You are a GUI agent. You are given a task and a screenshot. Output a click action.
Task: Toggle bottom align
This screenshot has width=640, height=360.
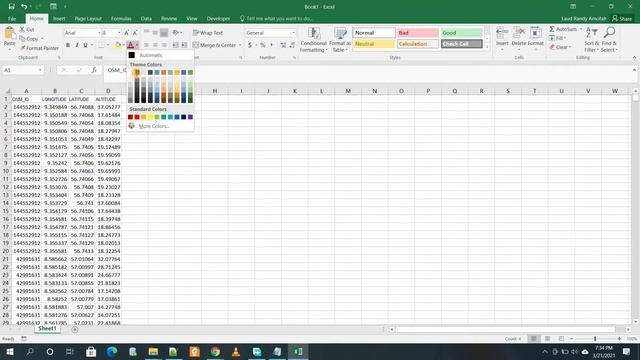click(x=164, y=33)
